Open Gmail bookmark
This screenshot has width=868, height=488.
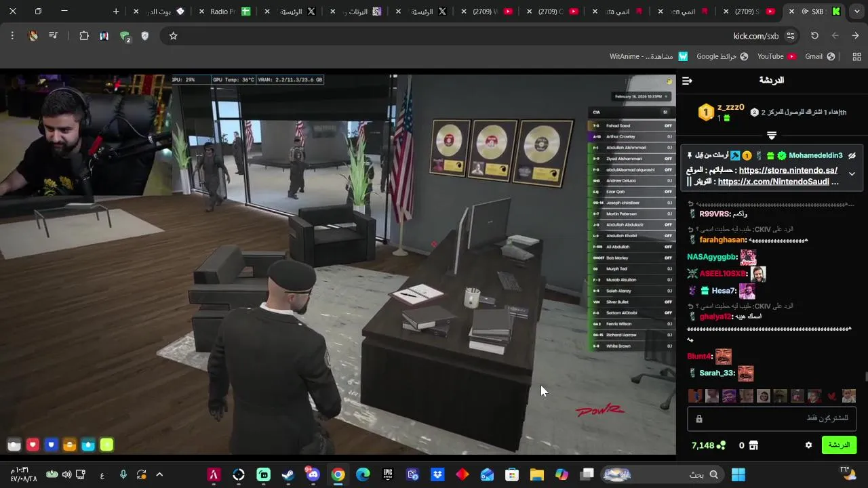click(x=820, y=56)
